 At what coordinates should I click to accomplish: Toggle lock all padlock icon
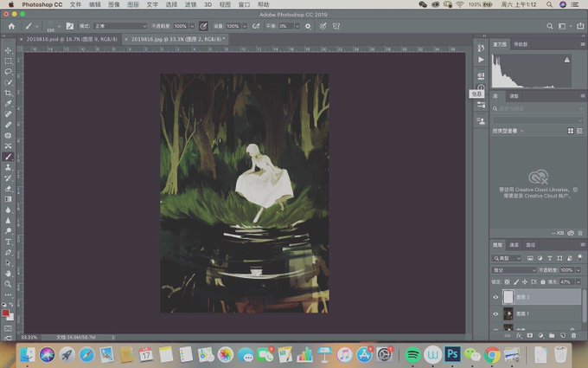pos(543,281)
